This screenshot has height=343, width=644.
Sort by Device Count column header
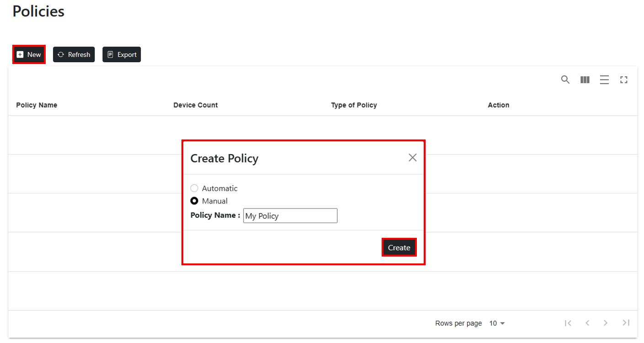[x=196, y=105]
